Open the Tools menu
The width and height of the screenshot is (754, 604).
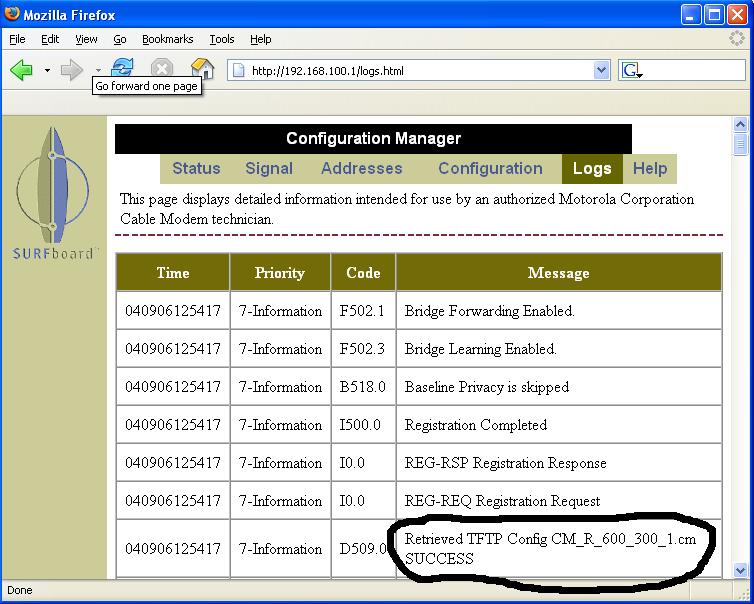point(222,39)
